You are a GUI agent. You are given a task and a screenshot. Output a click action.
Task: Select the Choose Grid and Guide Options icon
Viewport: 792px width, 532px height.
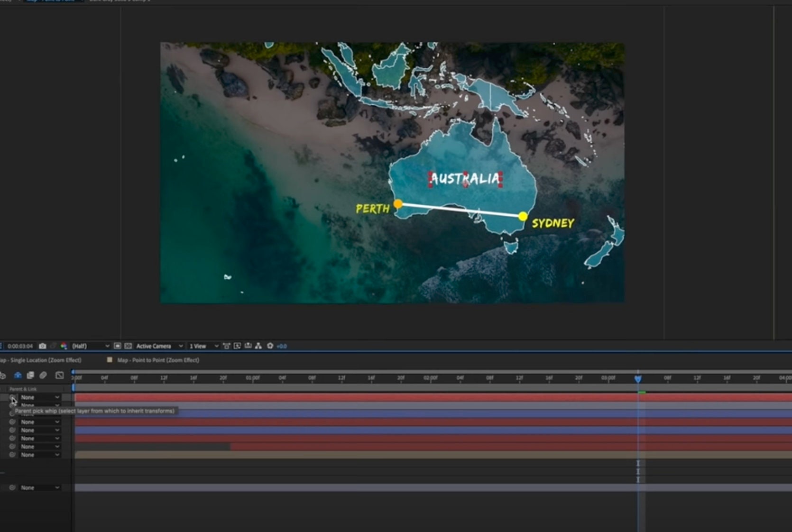(227, 346)
